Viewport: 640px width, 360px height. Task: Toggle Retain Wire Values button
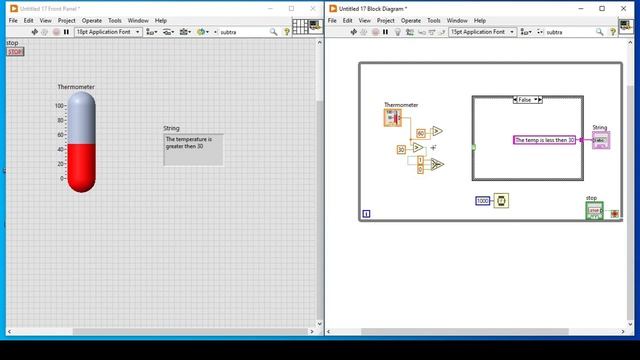(409, 32)
